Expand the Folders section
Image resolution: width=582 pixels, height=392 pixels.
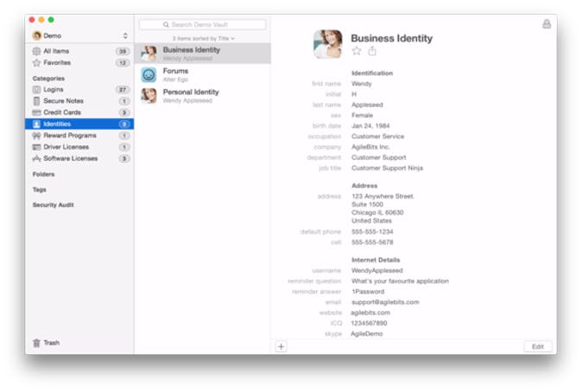[x=43, y=174]
